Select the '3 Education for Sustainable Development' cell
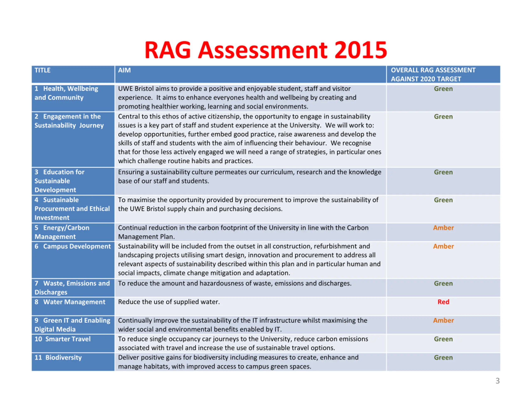Image resolution: width=532 pixels, height=399 pixels. [73, 181]
